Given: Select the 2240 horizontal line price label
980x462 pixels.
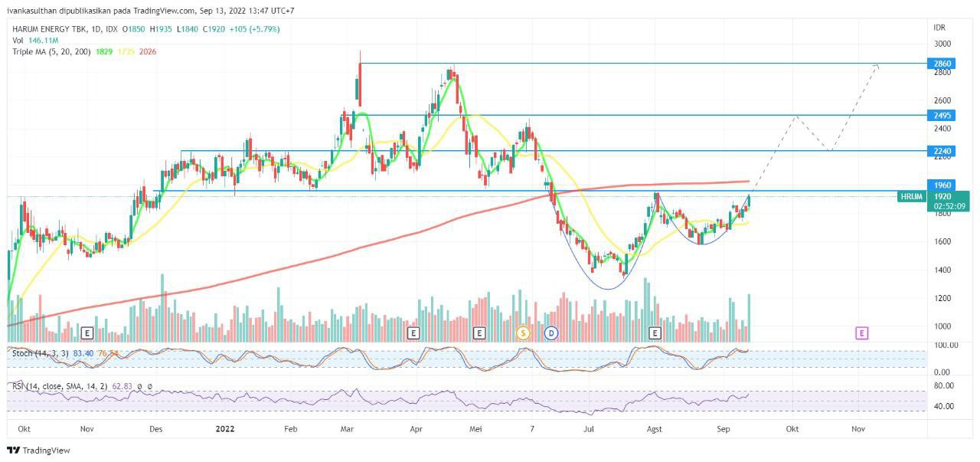Looking at the screenshot, I should [x=942, y=151].
